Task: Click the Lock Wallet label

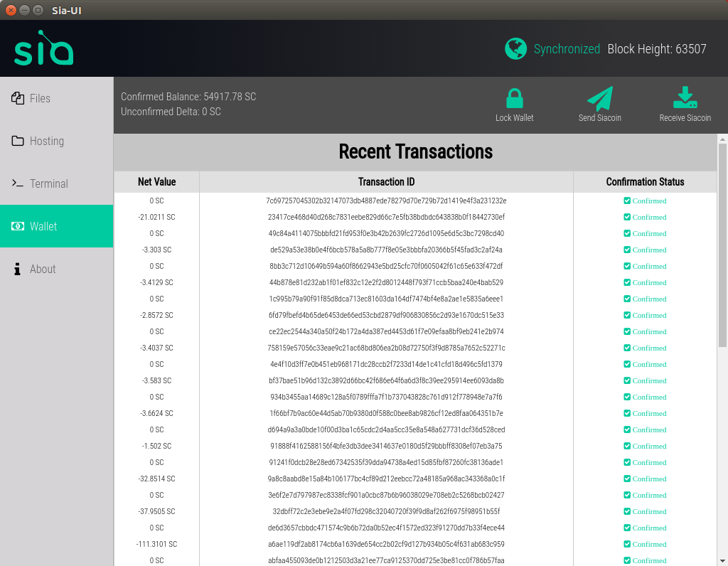Action: point(515,118)
